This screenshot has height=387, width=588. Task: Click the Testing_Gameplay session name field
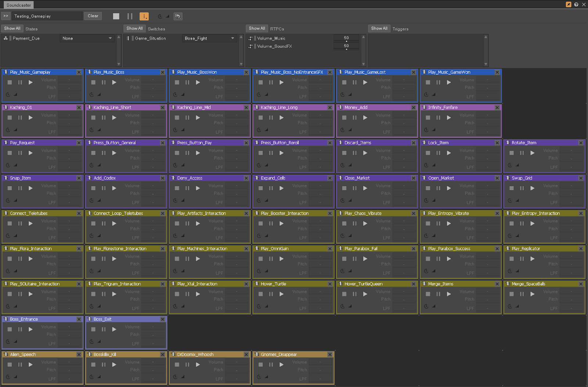pos(47,16)
